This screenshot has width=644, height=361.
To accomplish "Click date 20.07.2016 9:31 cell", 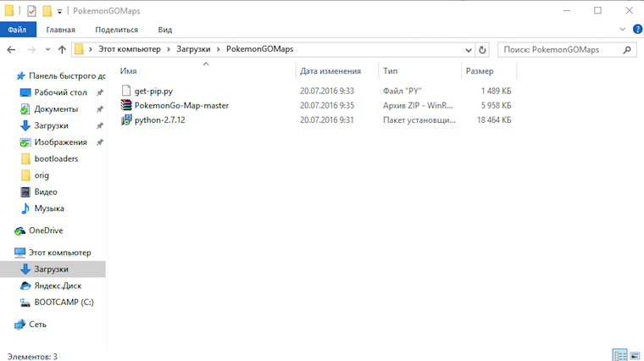I will [326, 120].
